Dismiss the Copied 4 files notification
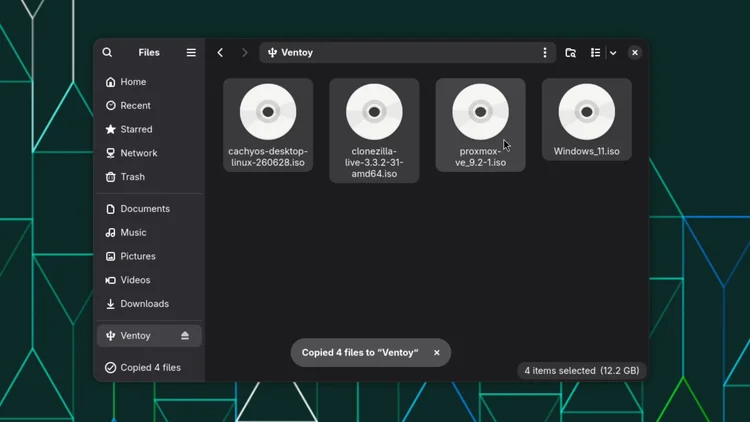Image resolution: width=750 pixels, height=422 pixels. click(436, 353)
